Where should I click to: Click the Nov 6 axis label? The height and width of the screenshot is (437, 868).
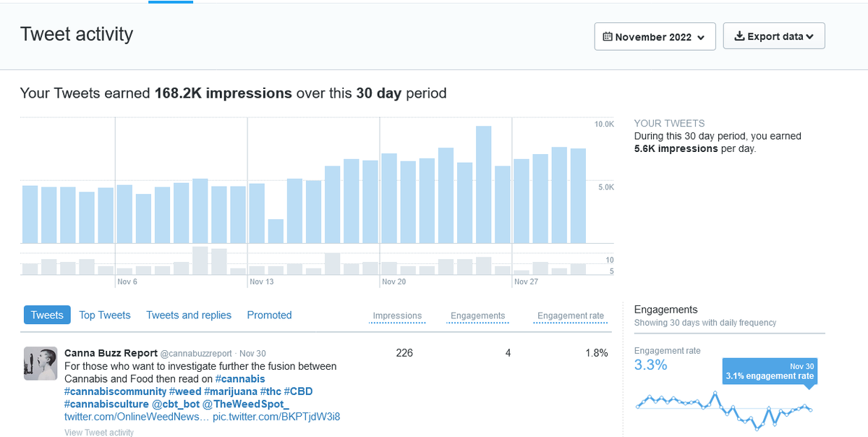[x=127, y=281]
